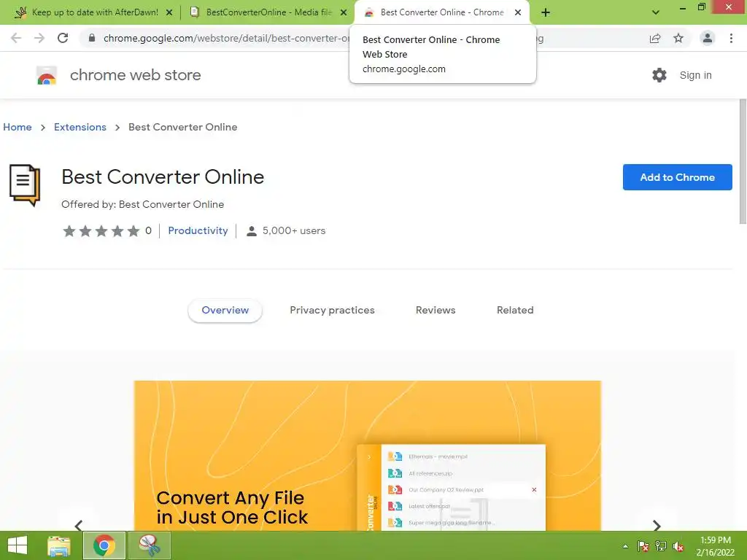Click the users person icon
The height and width of the screenshot is (560, 747).
click(x=252, y=231)
